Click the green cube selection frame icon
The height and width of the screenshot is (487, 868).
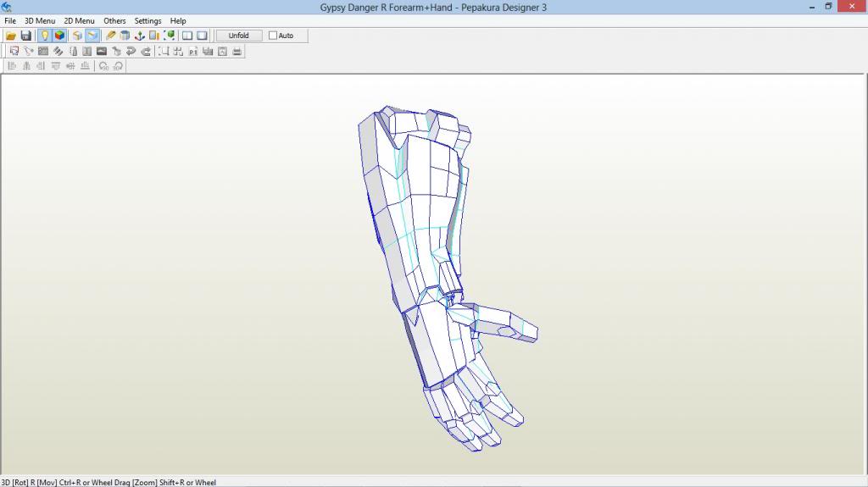pos(170,36)
